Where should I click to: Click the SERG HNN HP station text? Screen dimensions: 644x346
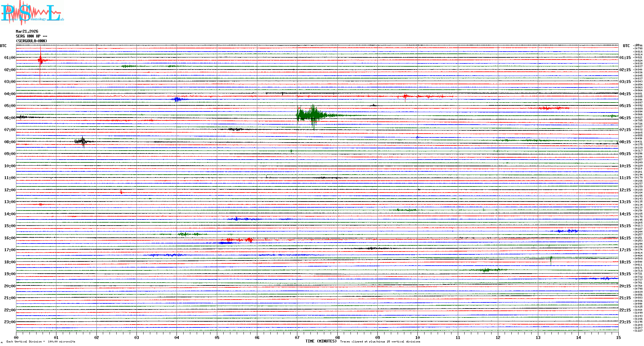(31, 36)
